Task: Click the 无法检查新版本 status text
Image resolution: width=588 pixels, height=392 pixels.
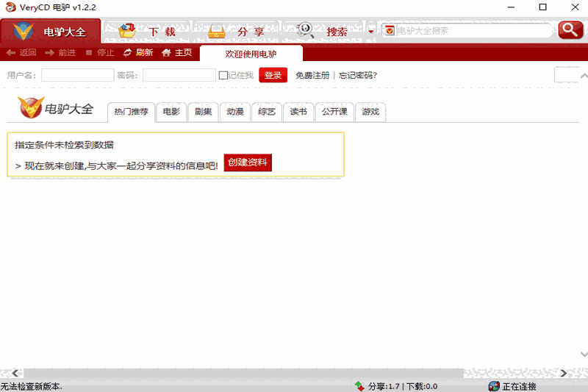Action: 32,386
